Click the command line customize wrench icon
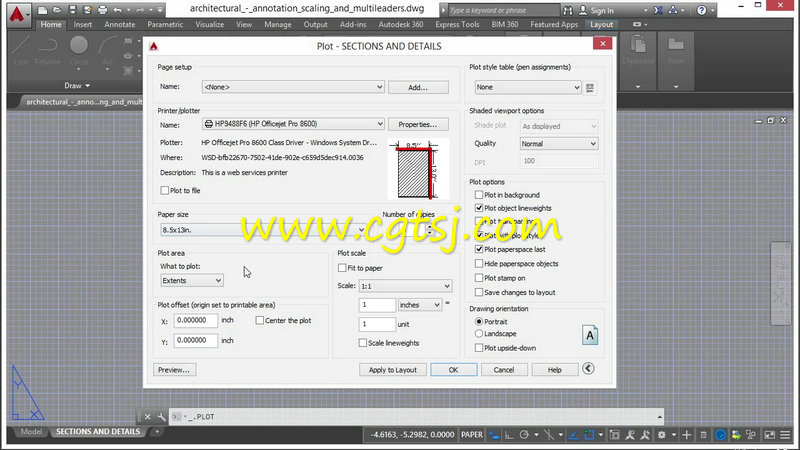 (161, 417)
